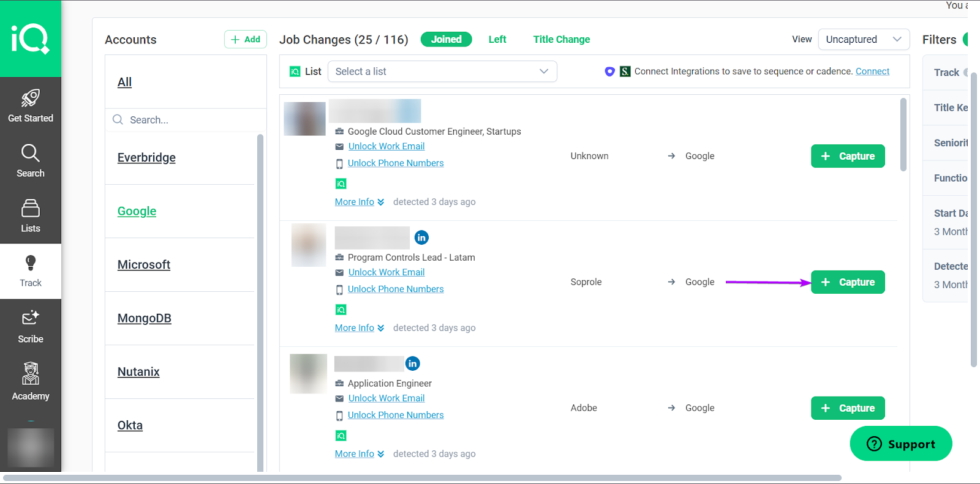
Task: Expand the Track filter section
Action: (x=946, y=72)
